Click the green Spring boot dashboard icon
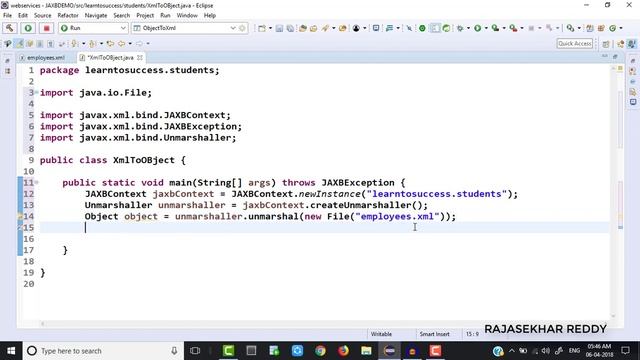This screenshot has height=360, width=640. 422,28
